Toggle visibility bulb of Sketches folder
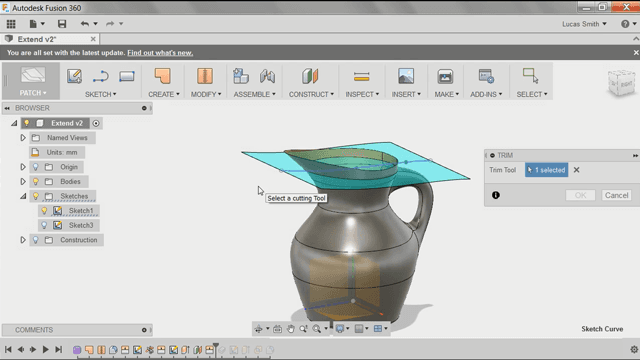This screenshot has height=360, width=640. (x=36, y=196)
